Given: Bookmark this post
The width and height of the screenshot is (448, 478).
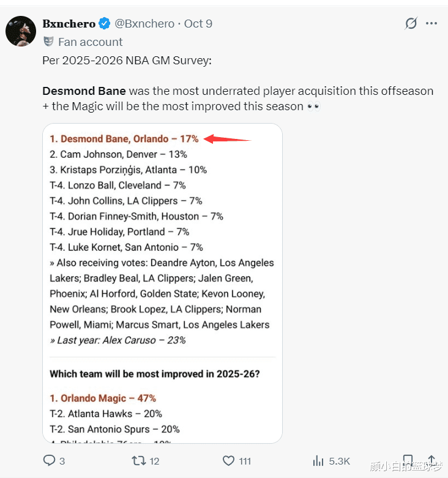Looking at the screenshot, I should [408, 460].
